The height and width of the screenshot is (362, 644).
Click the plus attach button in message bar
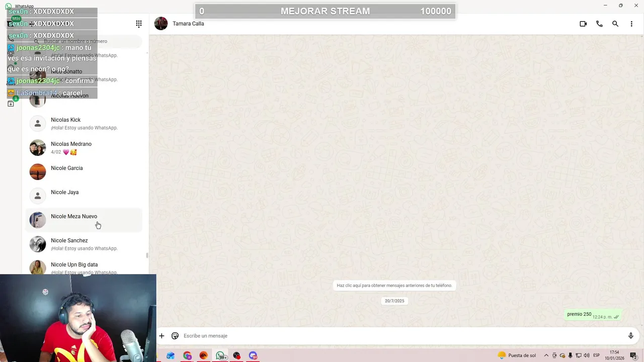(162, 336)
